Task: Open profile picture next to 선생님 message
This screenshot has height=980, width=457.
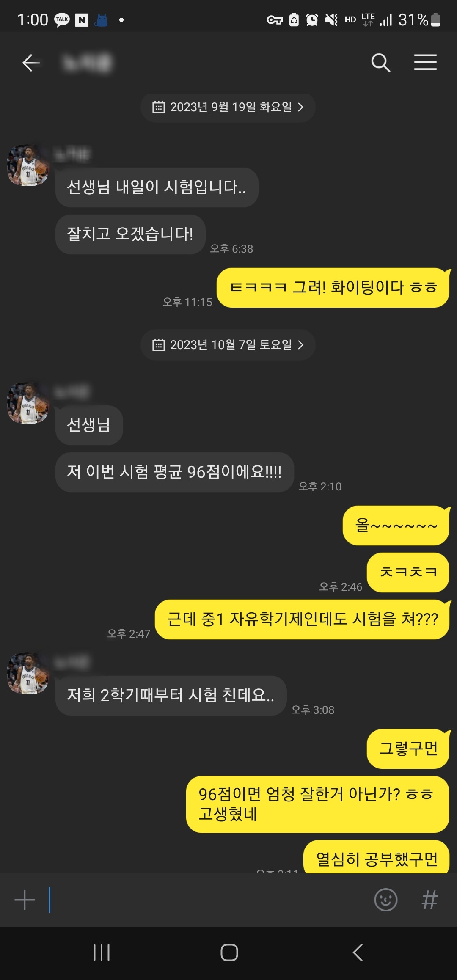Action: click(28, 403)
